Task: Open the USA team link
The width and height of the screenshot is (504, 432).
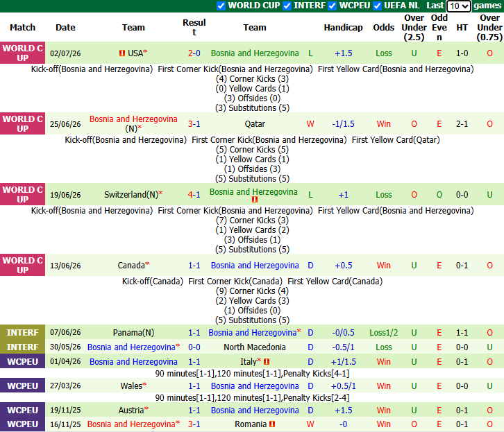Action: (x=135, y=53)
